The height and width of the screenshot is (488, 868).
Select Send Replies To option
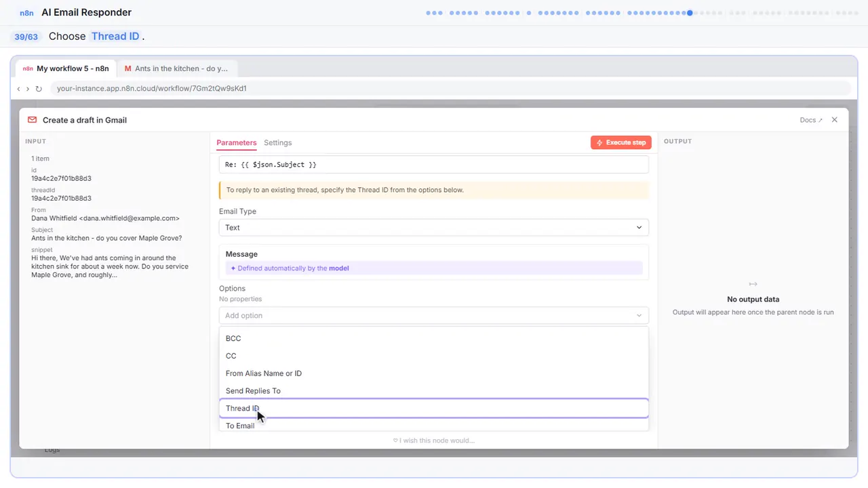tap(434, 391)
